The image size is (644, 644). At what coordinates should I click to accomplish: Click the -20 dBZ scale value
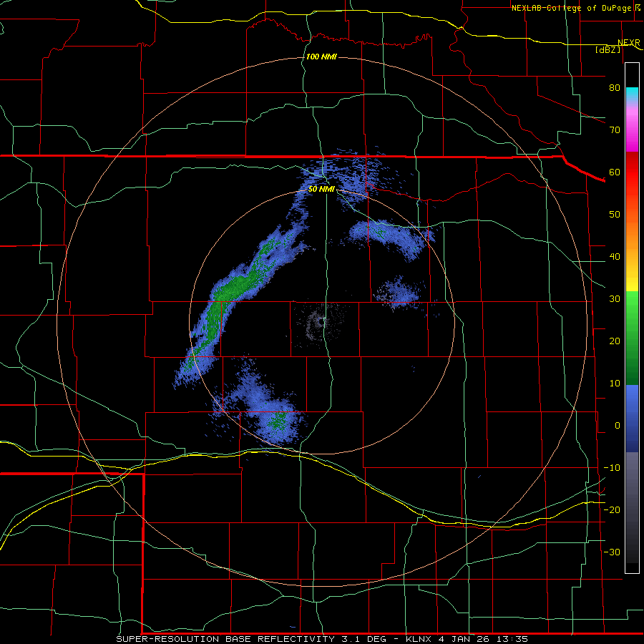612,510
